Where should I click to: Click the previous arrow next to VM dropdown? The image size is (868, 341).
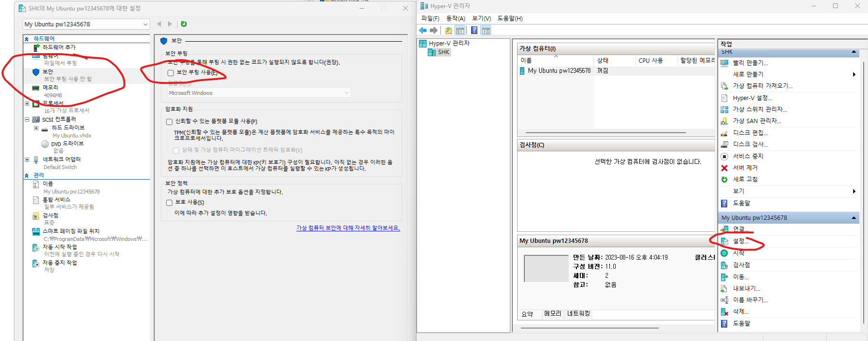[x=159, y=24]
